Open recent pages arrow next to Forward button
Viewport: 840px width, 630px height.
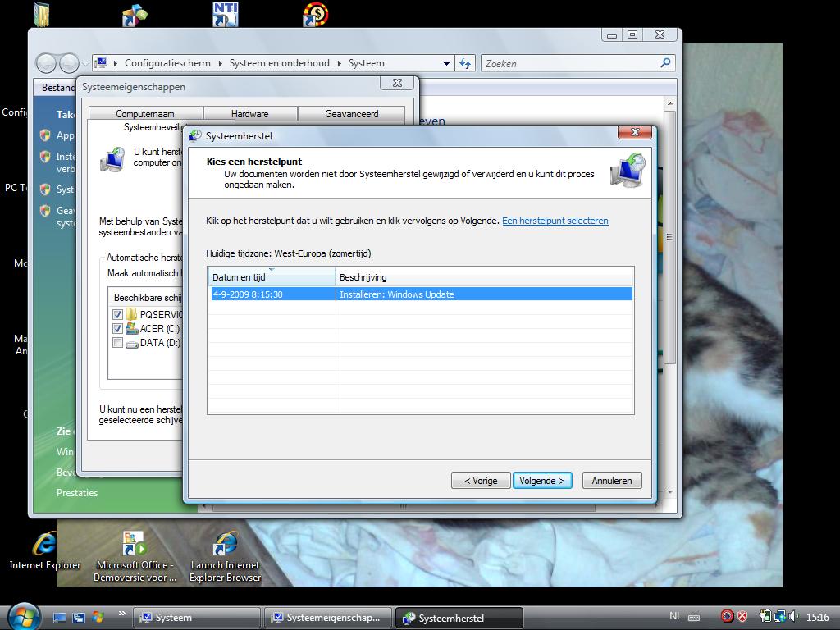(x=85, y=63)
